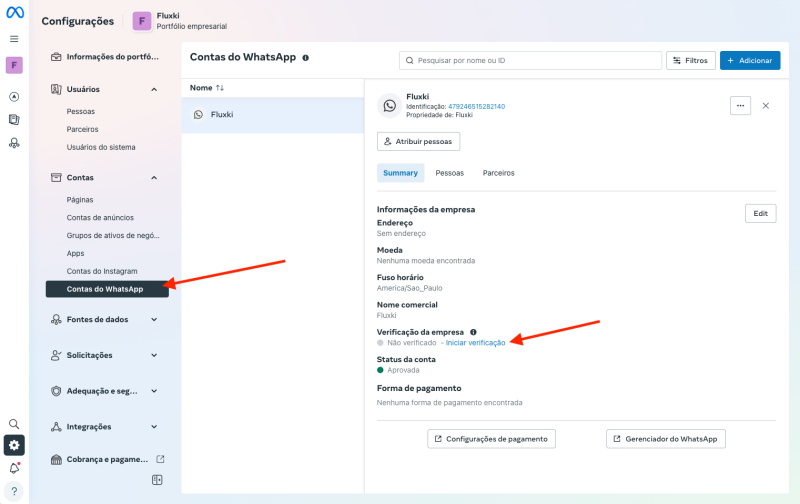Open Contas do Instagram in sidebar
The width and height of the screenshot is (800, 504).
(102, 271)
